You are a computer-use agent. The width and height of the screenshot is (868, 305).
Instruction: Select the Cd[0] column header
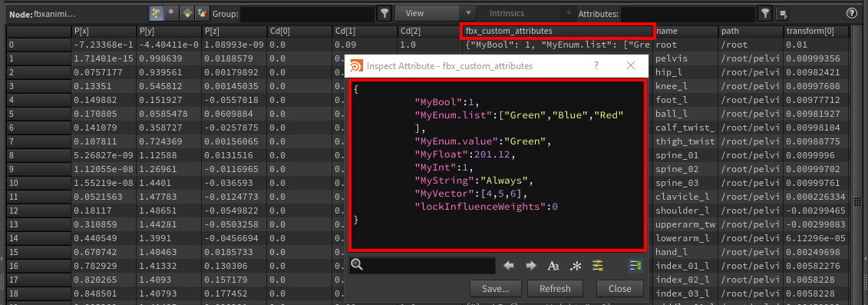pos(299,31)
